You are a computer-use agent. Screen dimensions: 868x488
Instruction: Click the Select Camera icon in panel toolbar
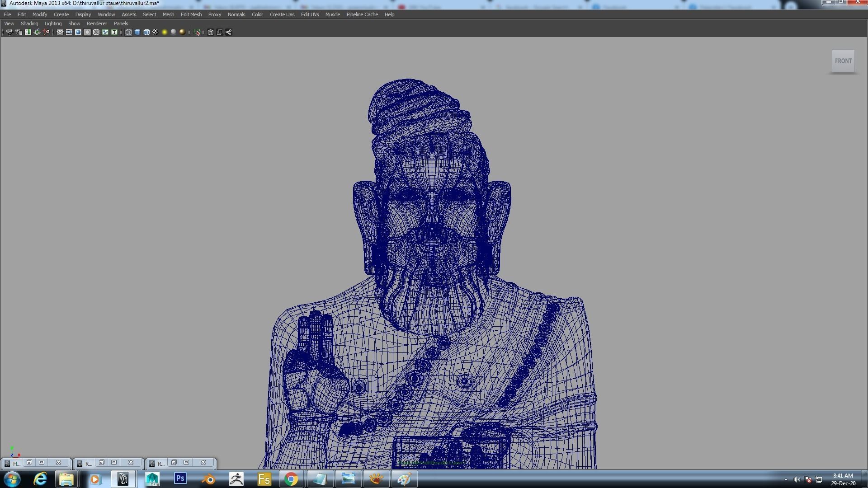[9, 32]
